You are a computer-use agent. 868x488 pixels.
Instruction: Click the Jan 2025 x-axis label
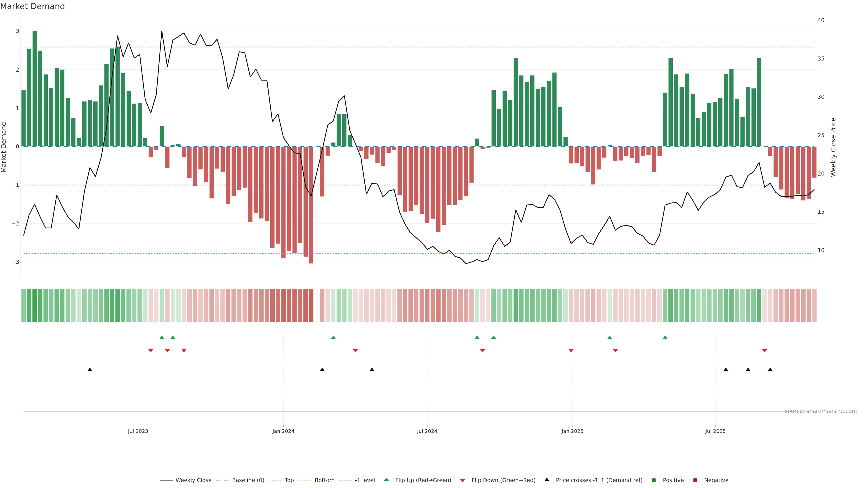coord(572,431)
